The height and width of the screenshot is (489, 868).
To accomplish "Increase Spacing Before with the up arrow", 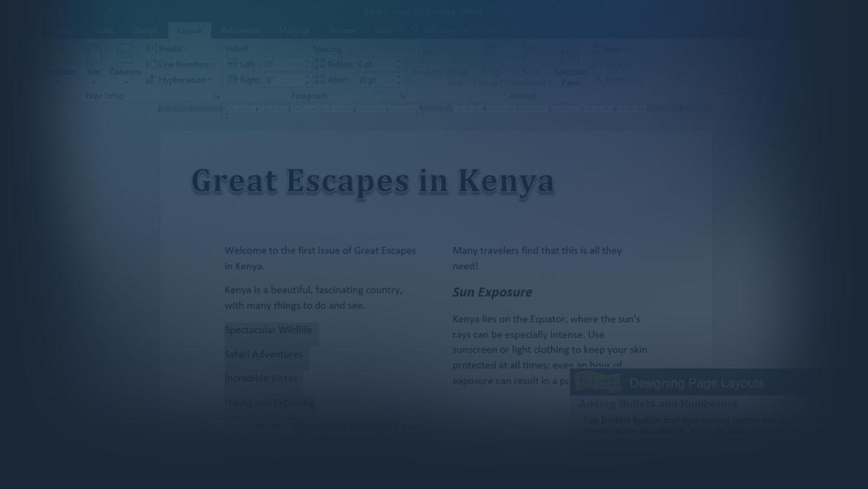I will click(x=398, y=61).
